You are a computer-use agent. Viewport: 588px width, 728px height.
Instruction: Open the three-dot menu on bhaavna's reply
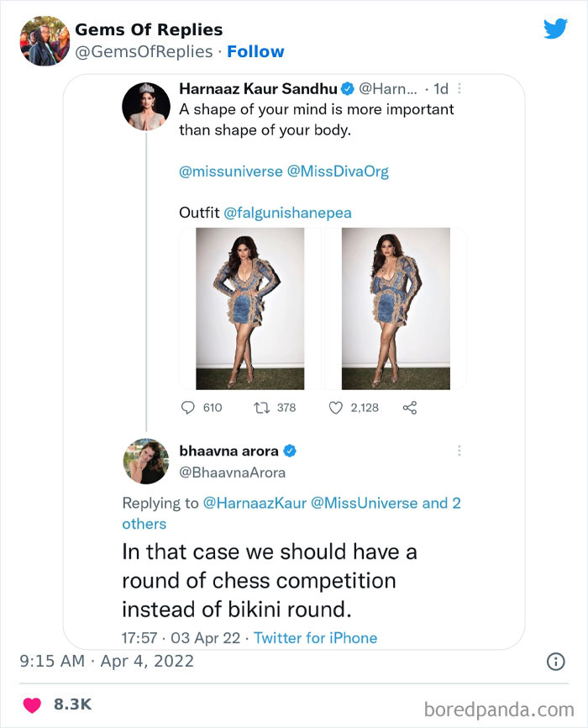click(459, 450)
